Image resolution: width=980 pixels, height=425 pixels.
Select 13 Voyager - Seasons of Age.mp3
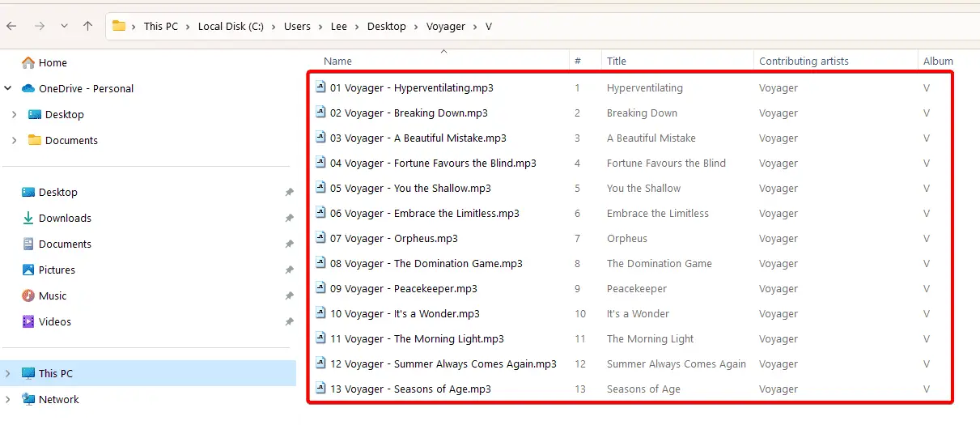pos(410,389)
